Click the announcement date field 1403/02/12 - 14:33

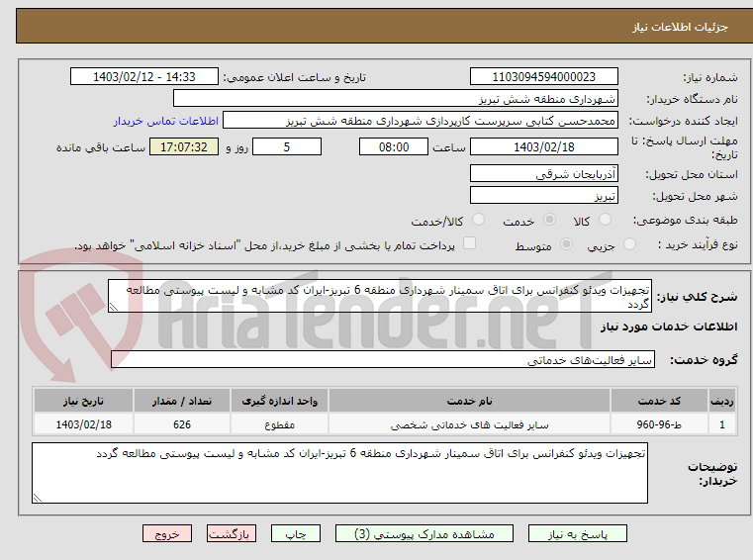click(144, 77)
